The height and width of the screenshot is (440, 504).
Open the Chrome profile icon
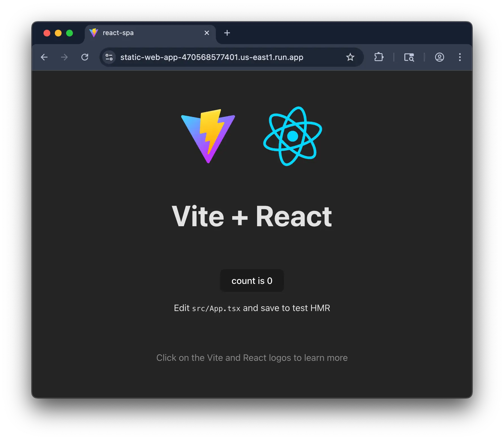439,57
